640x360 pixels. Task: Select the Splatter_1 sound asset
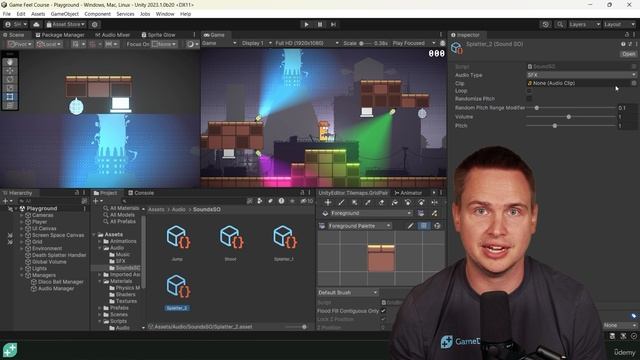coord(284,242)
